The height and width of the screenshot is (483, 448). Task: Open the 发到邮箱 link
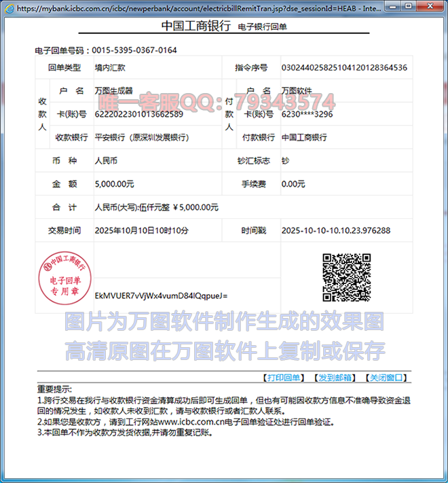coord(335,378)
